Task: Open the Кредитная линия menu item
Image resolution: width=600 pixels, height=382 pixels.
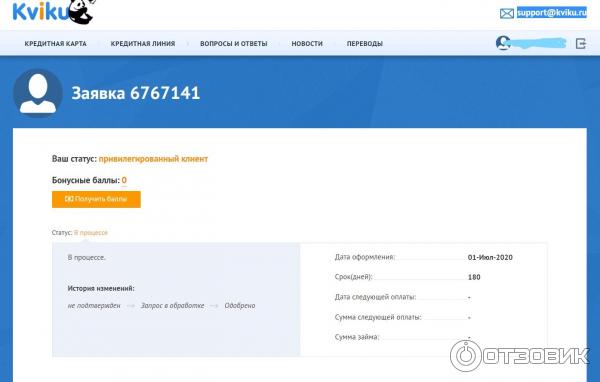Action: click(143, 44)
